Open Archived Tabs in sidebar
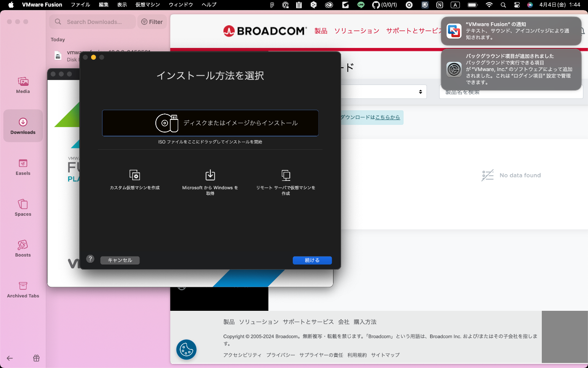 tap(23, 289)
